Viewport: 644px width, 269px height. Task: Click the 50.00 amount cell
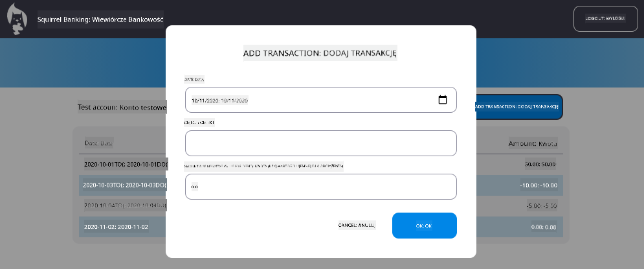(x=540, y=165)
